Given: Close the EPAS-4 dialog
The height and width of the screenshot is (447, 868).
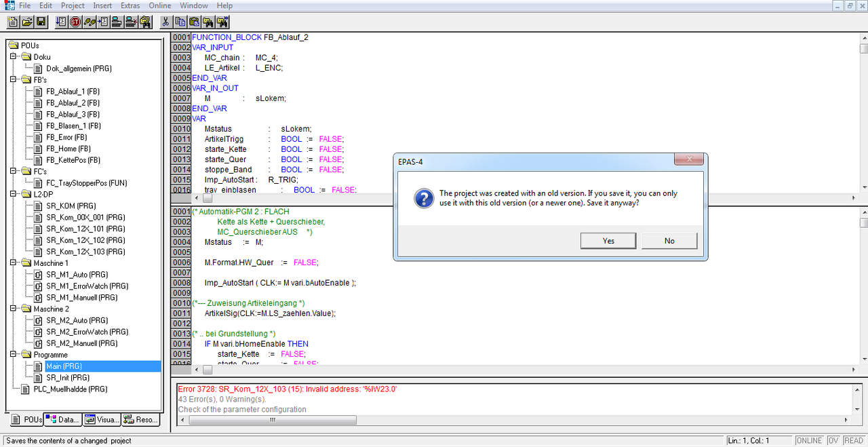Looking at the screenshot, I should [x=689, y=160].
